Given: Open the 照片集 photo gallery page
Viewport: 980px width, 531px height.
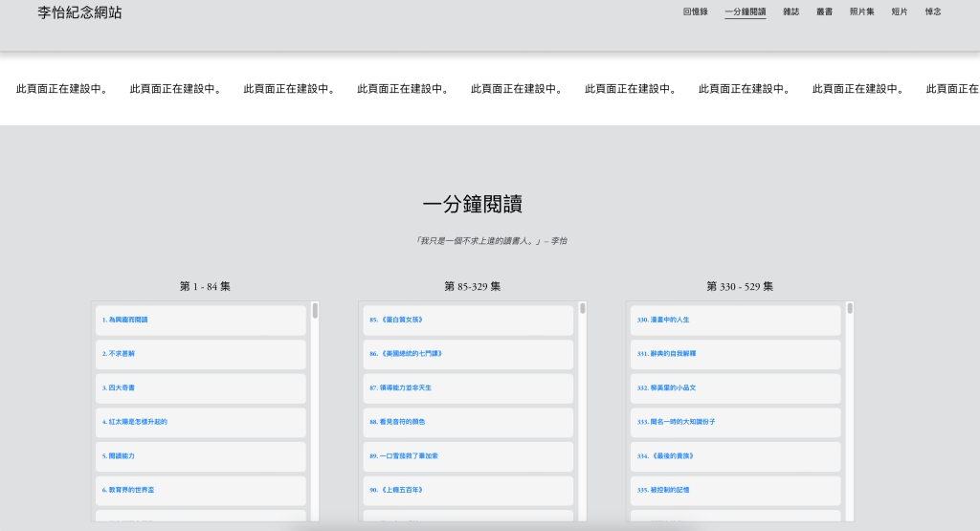Looking at the screenshot, I should [861, 11].
